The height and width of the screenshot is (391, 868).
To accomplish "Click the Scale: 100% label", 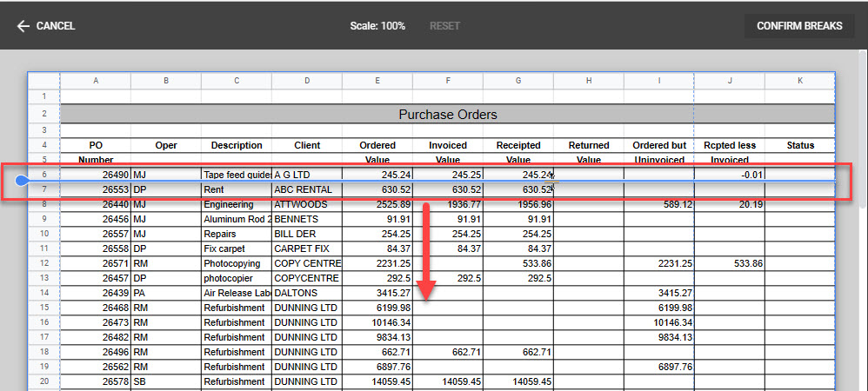I will [377, 26].
